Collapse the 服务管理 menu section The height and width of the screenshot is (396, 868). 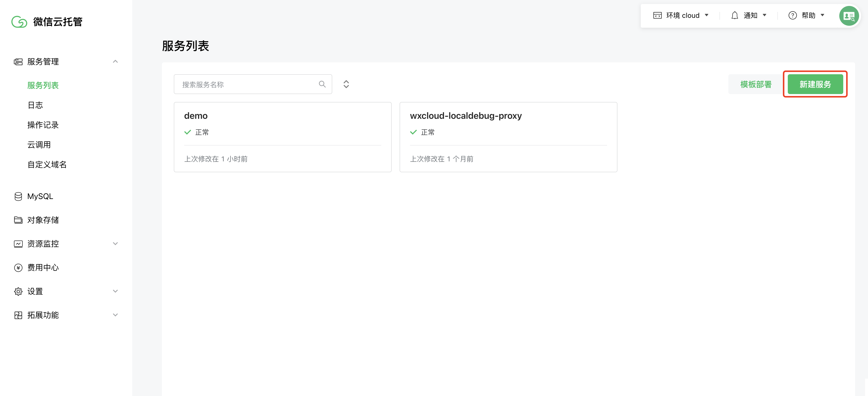click(x=115, y=62)
